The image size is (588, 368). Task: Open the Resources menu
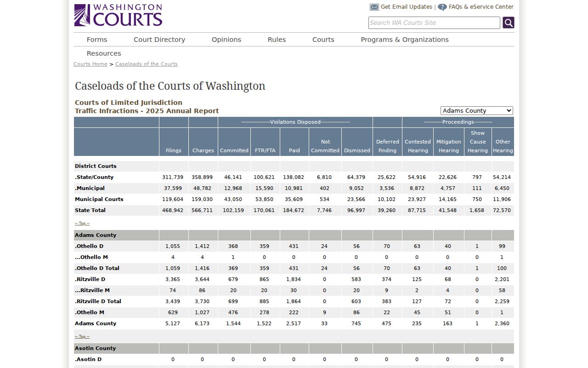click(x=104, y=53)
